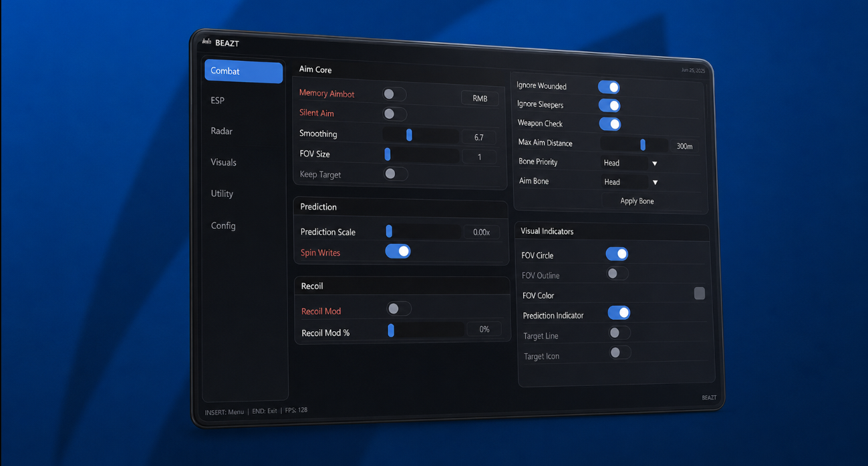The height and width of the screenshot is (466, 868).
Task: Disable the Ignore Wounded toggle
Action: pyautogui.click(x=609, y=87)
